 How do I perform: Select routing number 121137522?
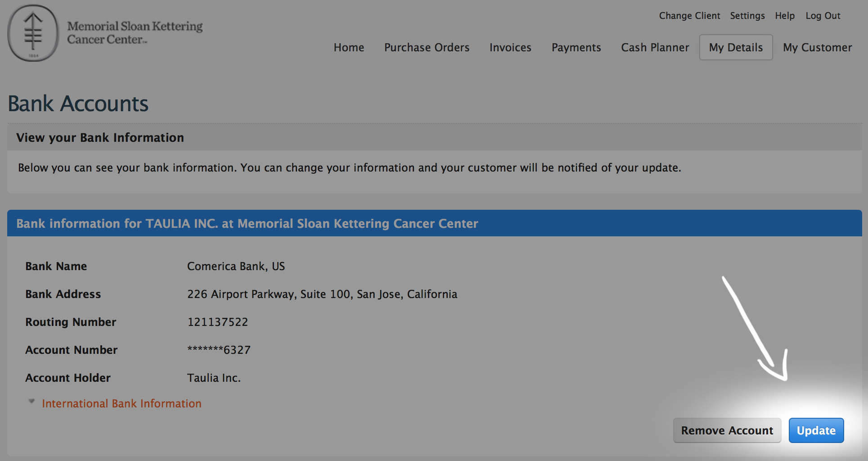coord(217,322)
